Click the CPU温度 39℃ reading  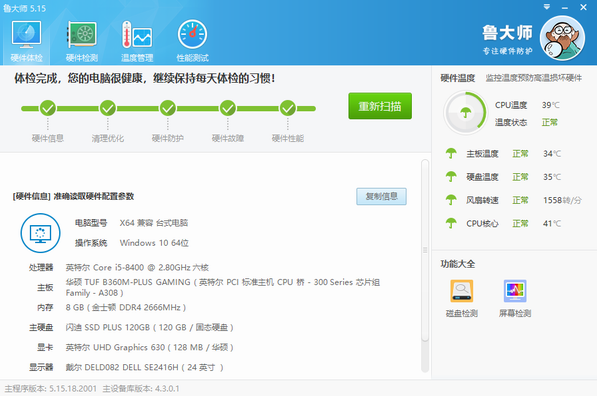pos(527,105)
